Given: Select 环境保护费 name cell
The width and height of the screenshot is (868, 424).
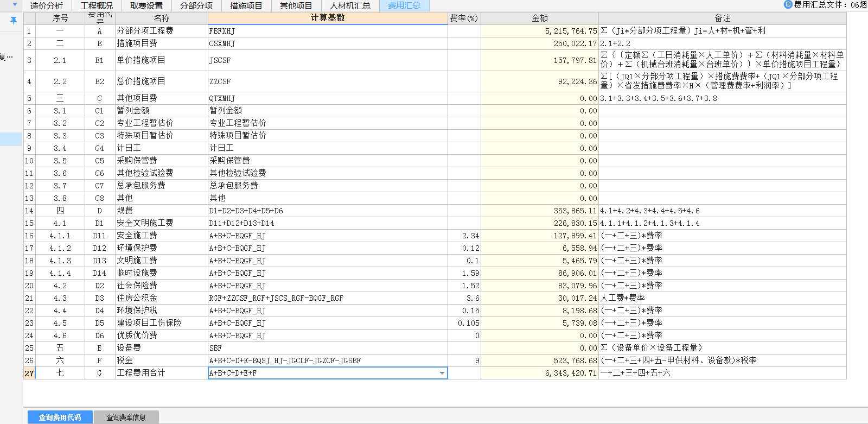Looking at the screenshot, I should [x=162, y=248].
